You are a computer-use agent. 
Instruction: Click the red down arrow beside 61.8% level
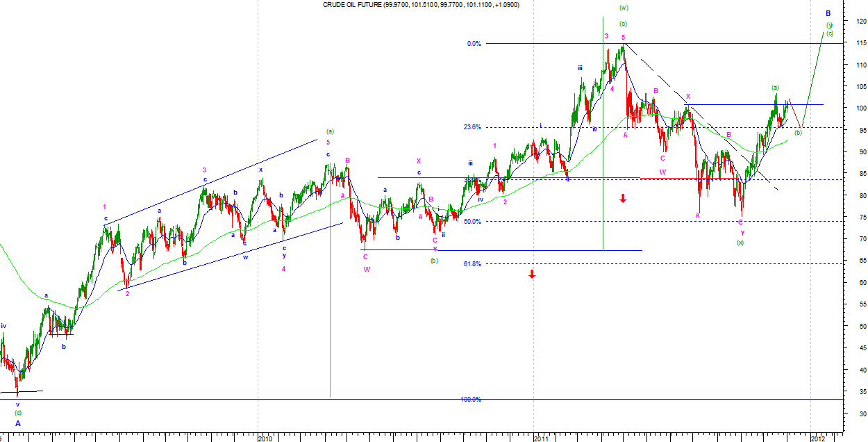click(x=532, y=274)
